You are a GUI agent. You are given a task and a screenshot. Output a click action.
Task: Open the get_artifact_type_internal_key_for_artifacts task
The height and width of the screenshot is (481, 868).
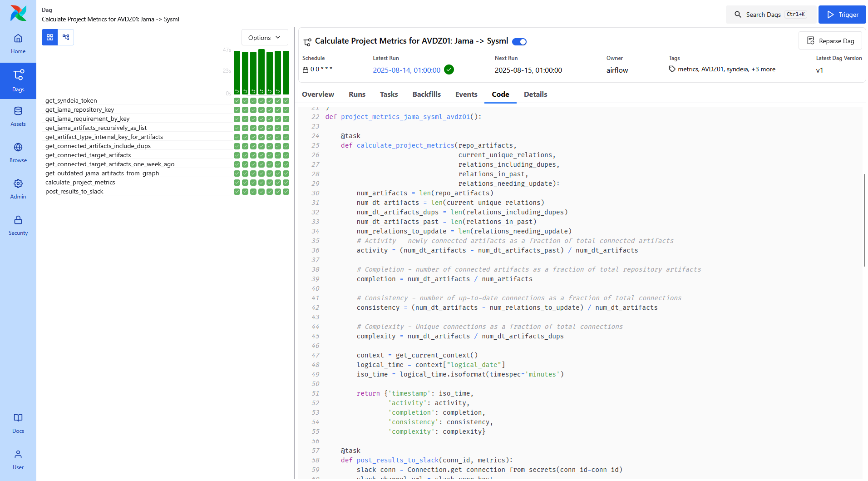click(x=104, y=137)
